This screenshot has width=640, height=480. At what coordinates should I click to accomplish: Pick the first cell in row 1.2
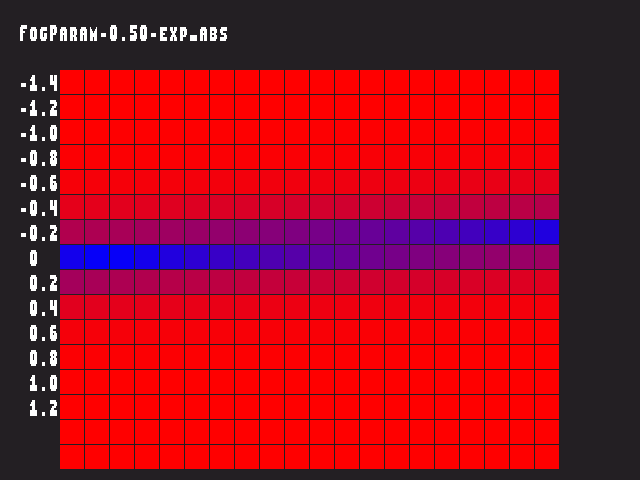coord(72,407)
